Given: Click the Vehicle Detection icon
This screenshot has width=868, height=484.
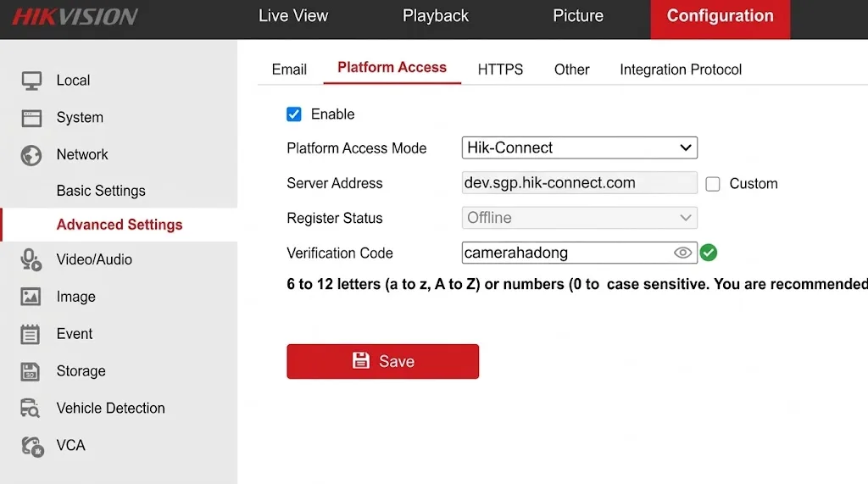Looking at the screenshot, I should [x=30, y=408].
